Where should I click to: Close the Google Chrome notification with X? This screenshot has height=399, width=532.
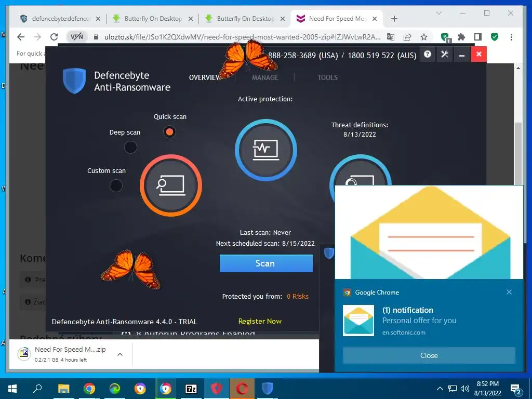[x=509, y=292]
